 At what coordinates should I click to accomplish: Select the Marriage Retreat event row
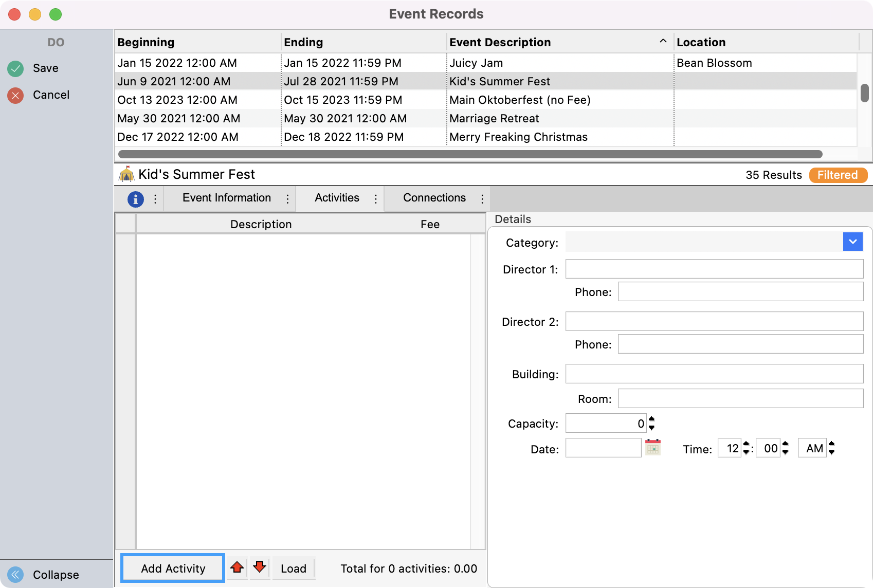click(494, 119)
